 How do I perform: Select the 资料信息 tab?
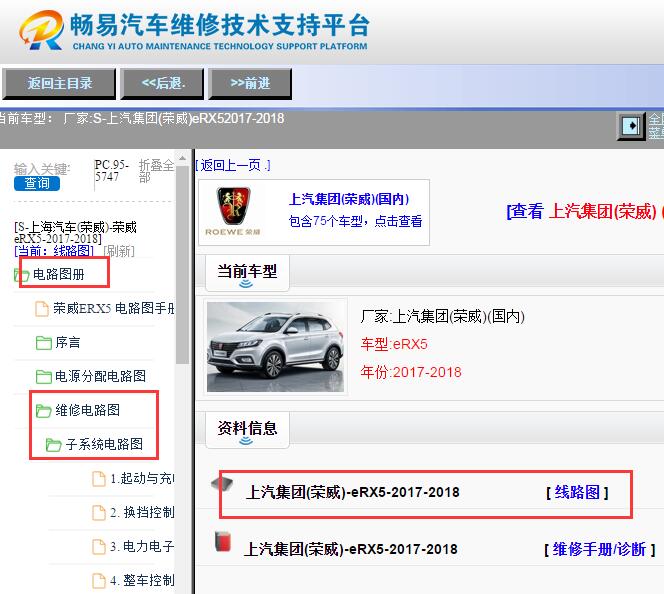tap(247, 430)
